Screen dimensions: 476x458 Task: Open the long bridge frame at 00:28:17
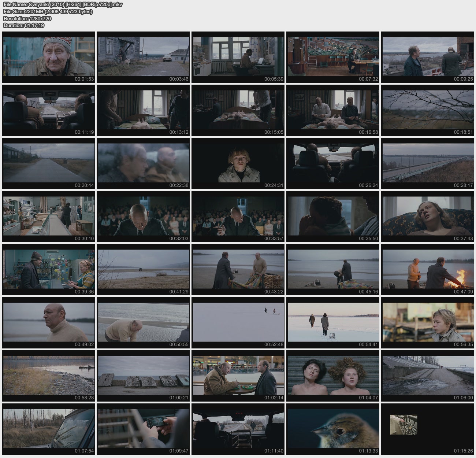(428, 163)
